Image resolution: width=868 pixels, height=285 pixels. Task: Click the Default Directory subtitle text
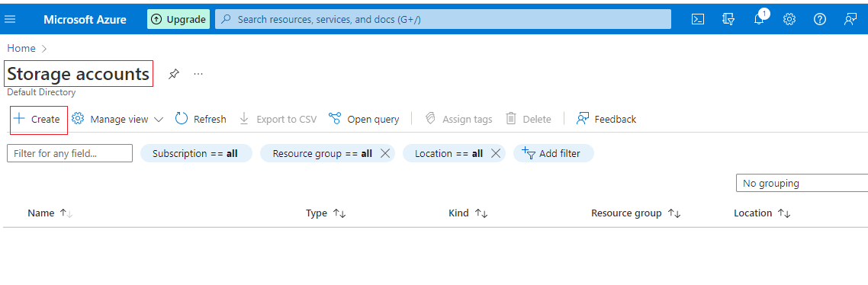click(x=41, y=92)
